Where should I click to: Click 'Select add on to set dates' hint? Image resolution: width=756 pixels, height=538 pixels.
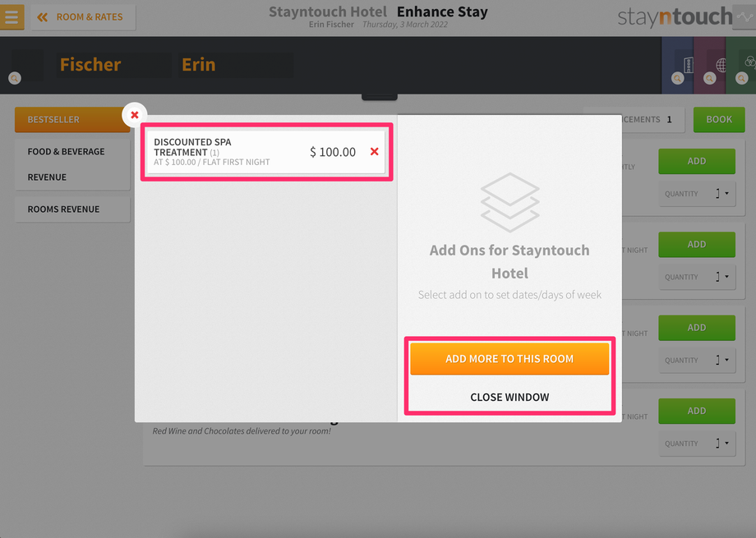(x=509, y=295)
